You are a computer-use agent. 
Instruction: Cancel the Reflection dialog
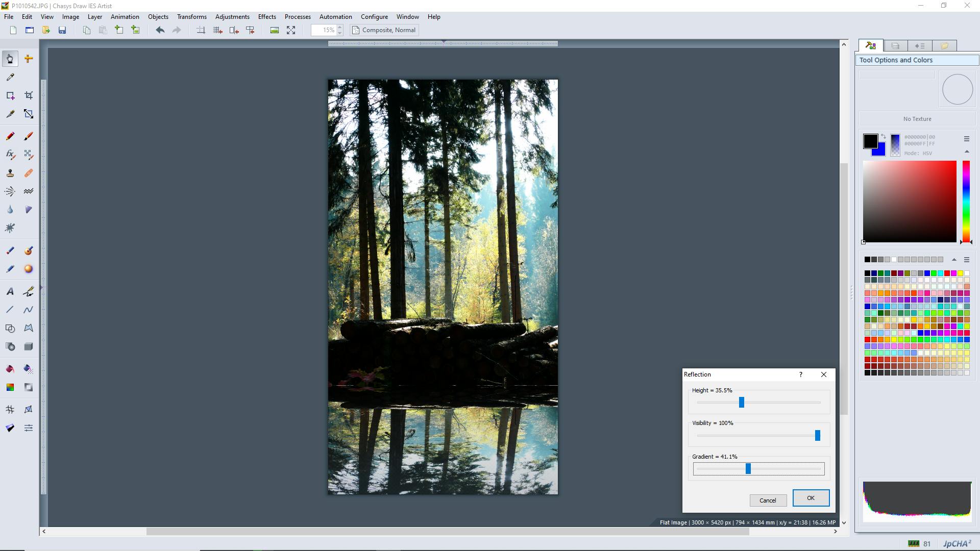click(768, 500)
